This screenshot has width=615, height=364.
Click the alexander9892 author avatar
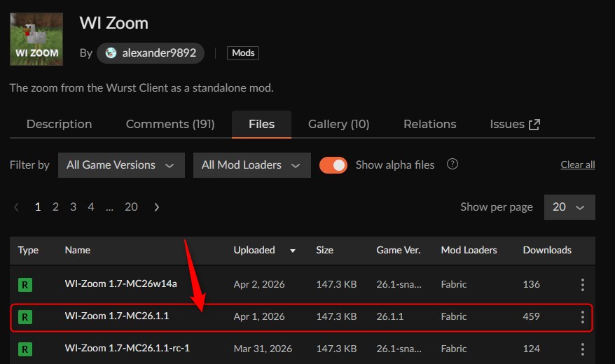111,53
